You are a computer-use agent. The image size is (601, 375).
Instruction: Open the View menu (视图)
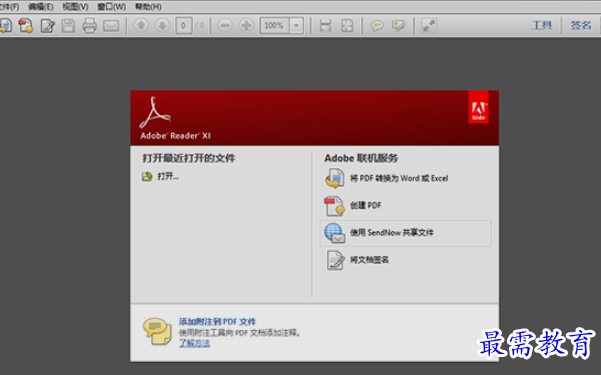coord(75,7)
